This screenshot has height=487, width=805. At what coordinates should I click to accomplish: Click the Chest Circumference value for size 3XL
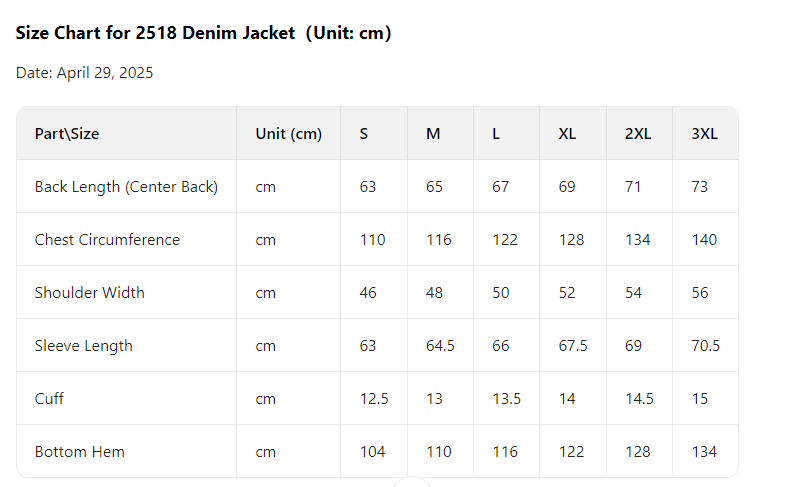pos(704,240)
